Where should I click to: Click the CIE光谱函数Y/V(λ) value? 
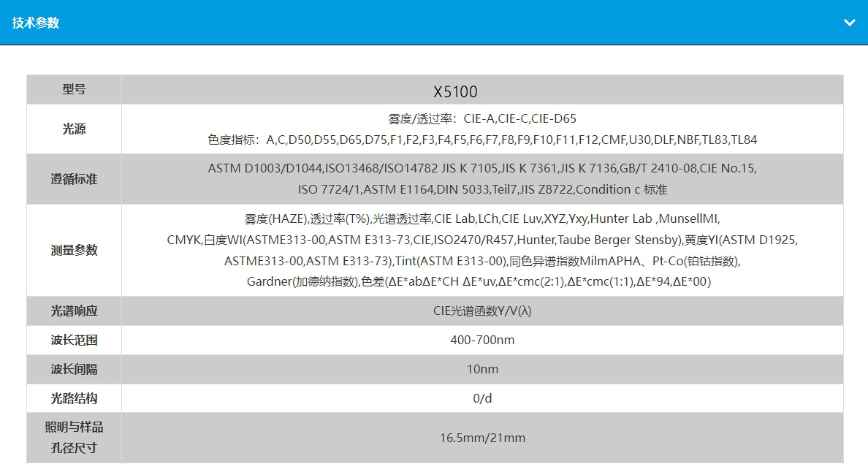[482, 311]
